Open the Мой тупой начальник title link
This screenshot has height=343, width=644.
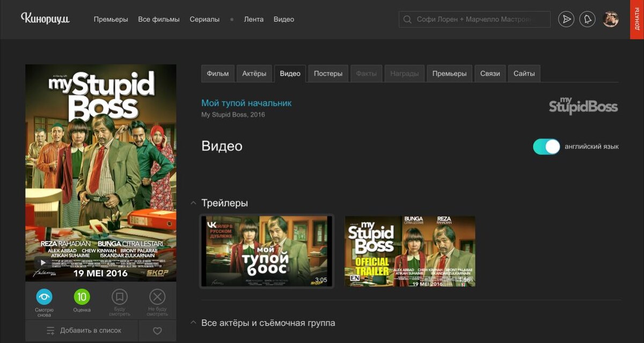coord(246,103)
